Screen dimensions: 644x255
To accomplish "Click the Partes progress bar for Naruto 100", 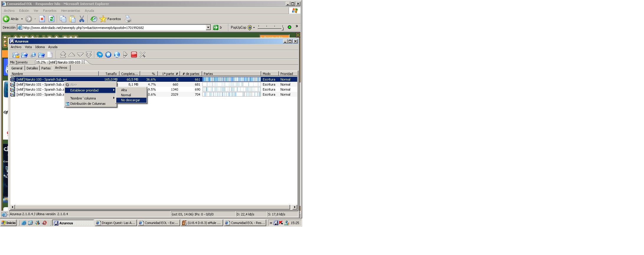I will click(x=232, y=79).
